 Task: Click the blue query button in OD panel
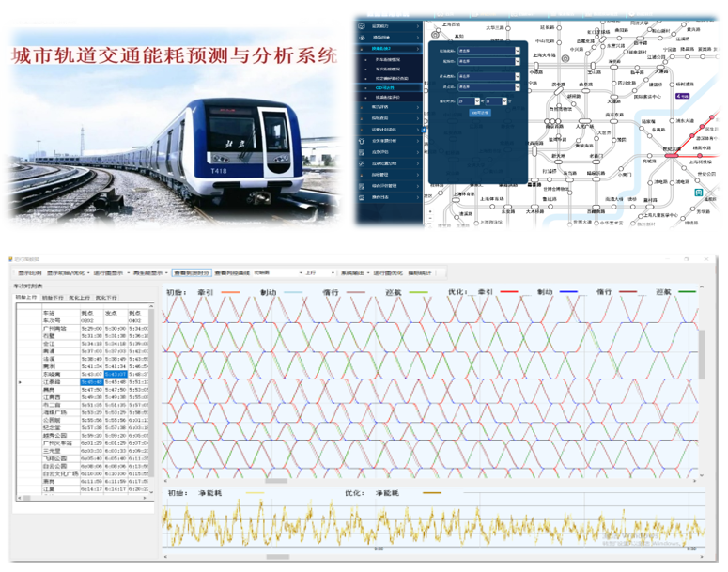pyautogui.click(x=480, y=112)
